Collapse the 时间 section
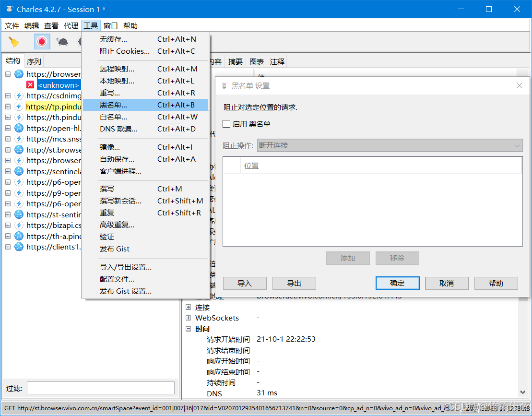532x416 pixels. (x=189, y=329)
